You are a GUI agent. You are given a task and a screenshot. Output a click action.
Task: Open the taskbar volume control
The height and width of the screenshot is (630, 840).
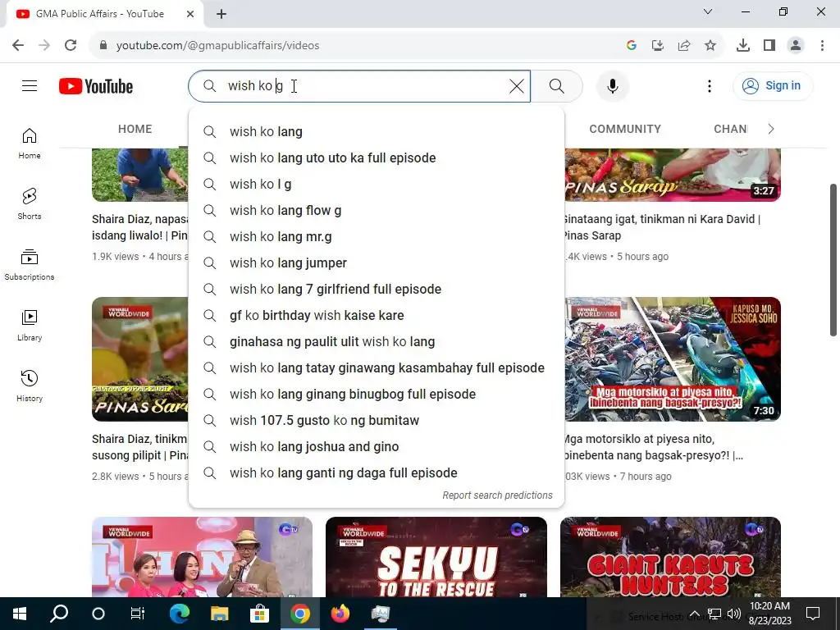coord(734,614)
